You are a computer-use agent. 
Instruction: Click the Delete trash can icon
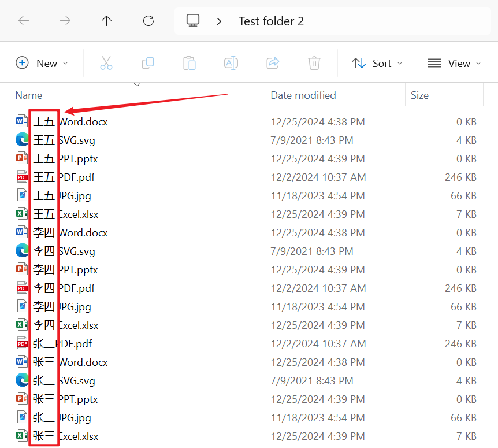click(314, 63)
